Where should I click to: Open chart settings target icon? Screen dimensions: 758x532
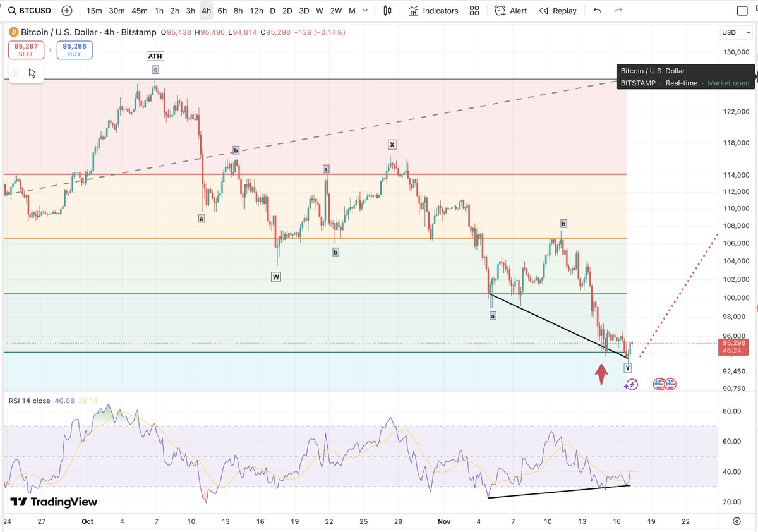737,521
